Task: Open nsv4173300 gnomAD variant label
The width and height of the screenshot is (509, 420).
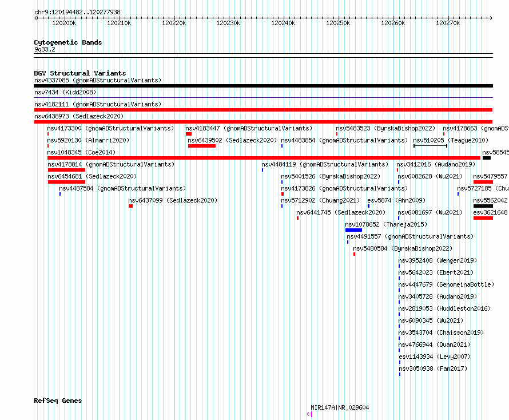Action: tap(110, 128)
